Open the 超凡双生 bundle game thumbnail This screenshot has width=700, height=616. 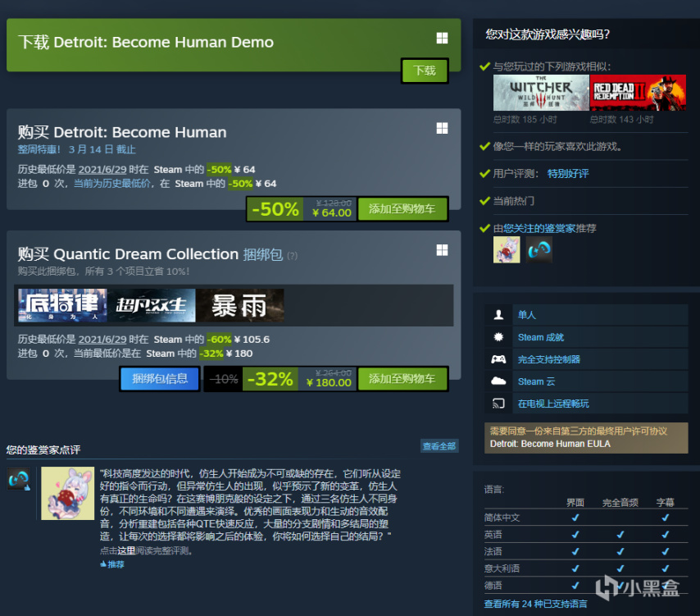152,306
